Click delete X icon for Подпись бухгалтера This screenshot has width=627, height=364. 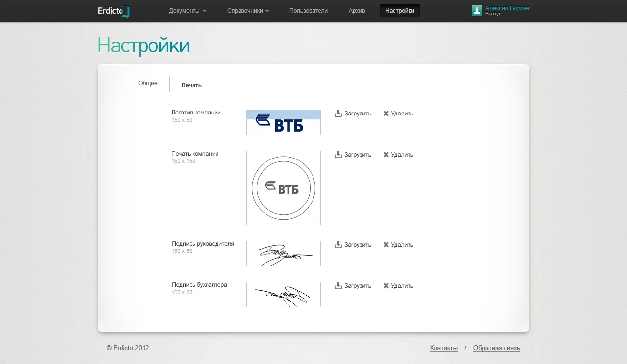(386, 286)
